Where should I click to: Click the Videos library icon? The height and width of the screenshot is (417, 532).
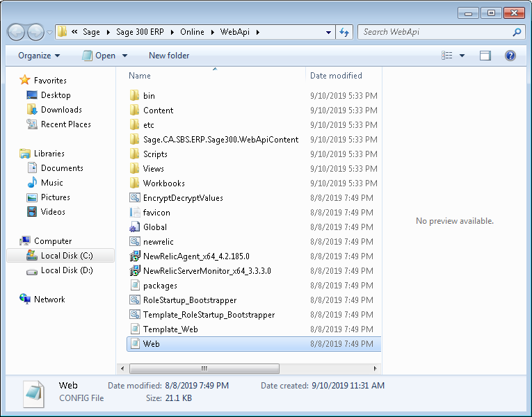point(32,211)
